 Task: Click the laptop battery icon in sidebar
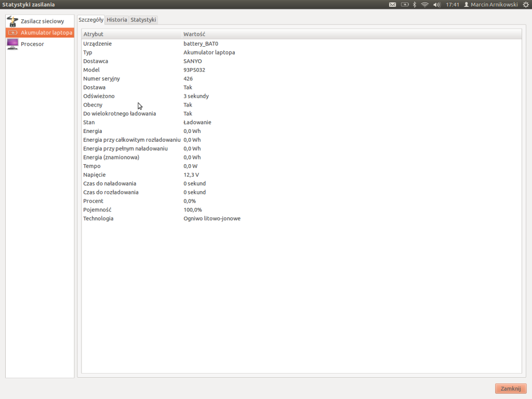coord(12,33)
